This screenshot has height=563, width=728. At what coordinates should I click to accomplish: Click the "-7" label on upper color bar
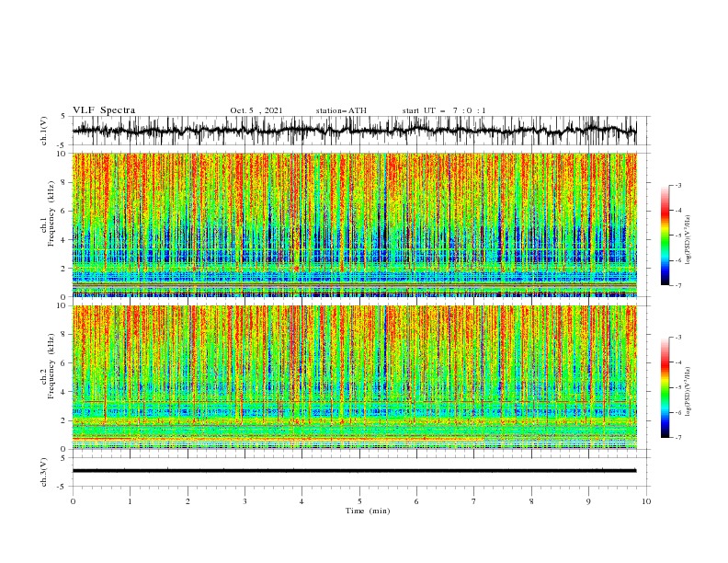pyautogui.click(x=678, y=285)
